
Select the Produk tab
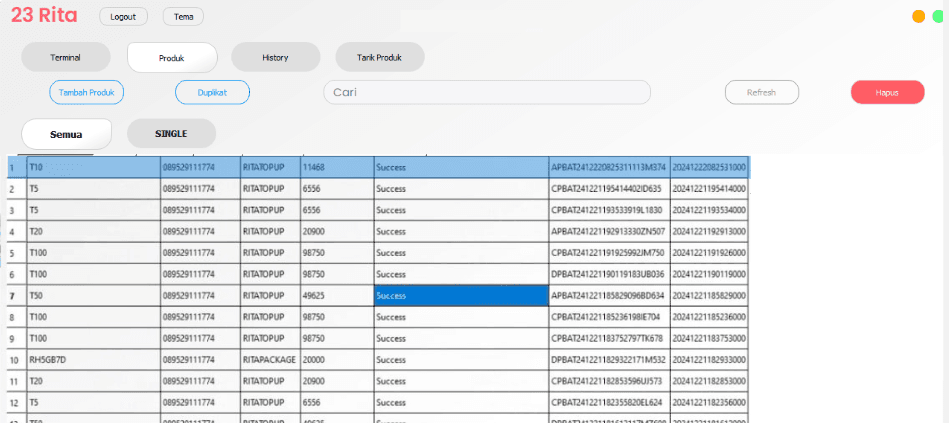pos(172,58)
